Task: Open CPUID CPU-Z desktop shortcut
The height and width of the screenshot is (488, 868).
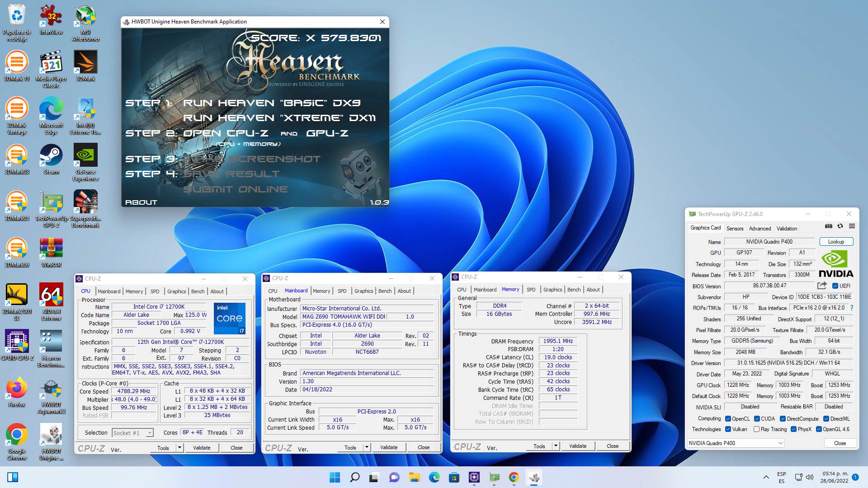Action: point(17,345)
